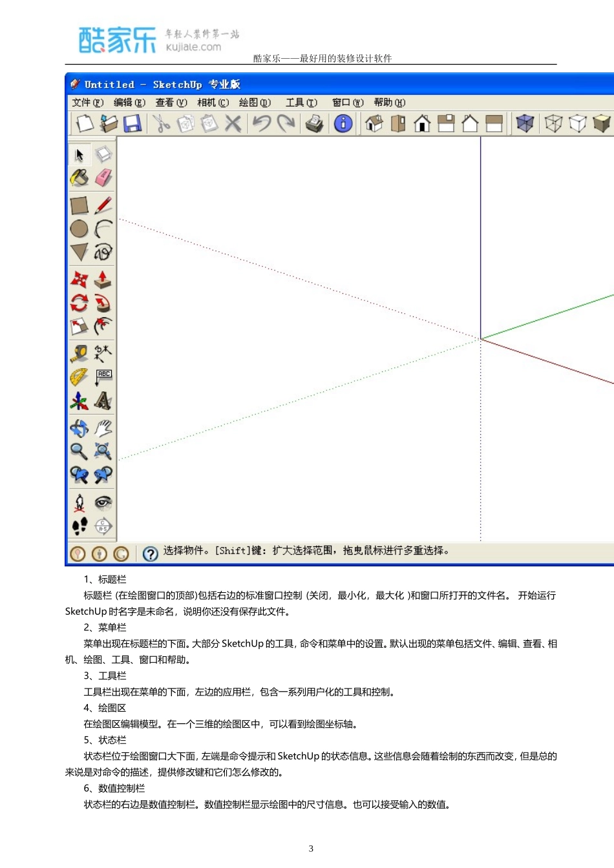
Task: Select the Pan hand tool
Action: [x=103, y=428]
